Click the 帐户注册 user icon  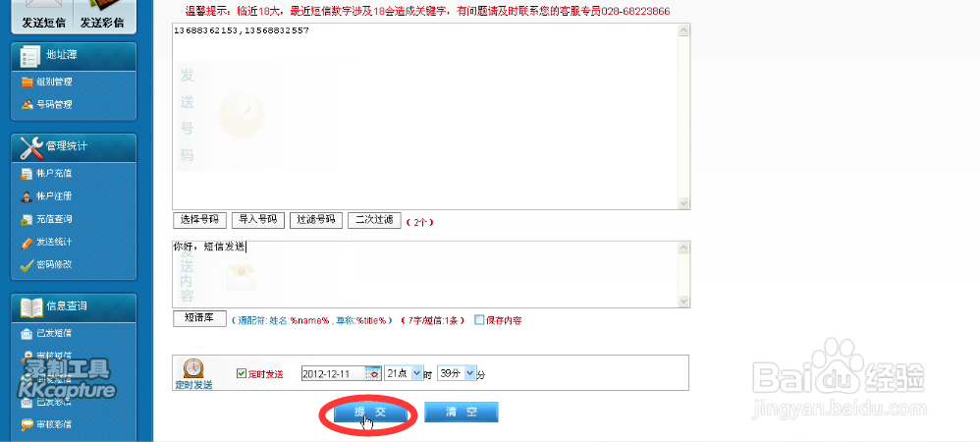27,196
